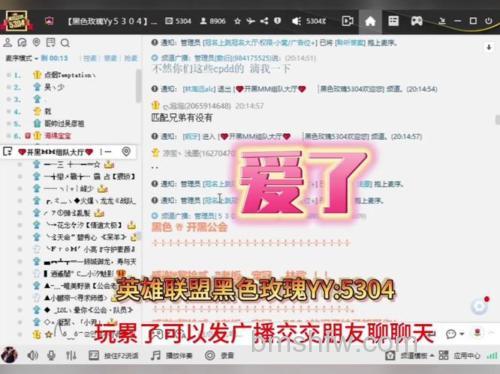
Task: Click the mini-mode tray icon in title bar
Action: (442, 21)
